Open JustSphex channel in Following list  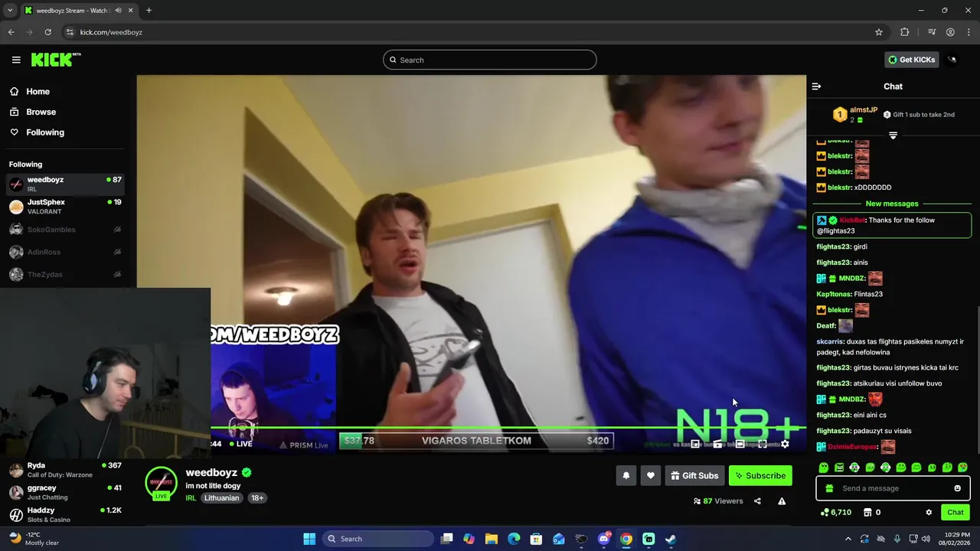67,207
